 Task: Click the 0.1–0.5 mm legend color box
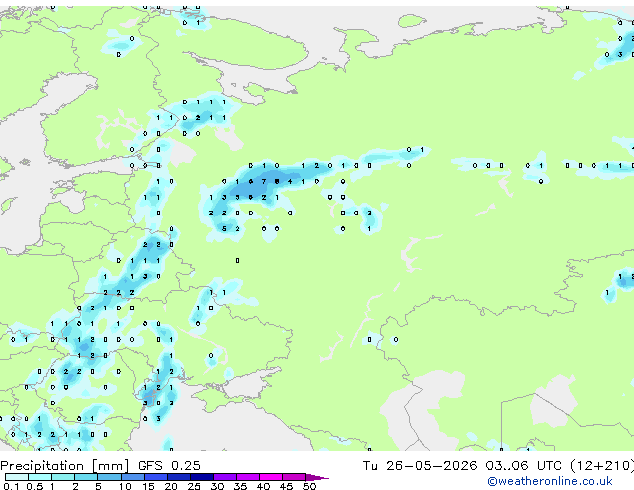pos(17,477)
